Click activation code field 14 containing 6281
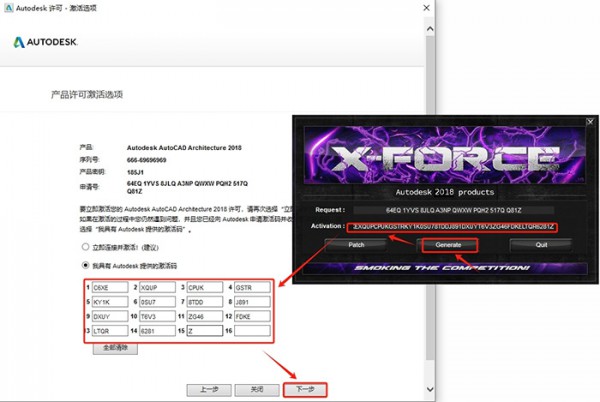This screenshot has width=600, height=402. pos(157,331)
